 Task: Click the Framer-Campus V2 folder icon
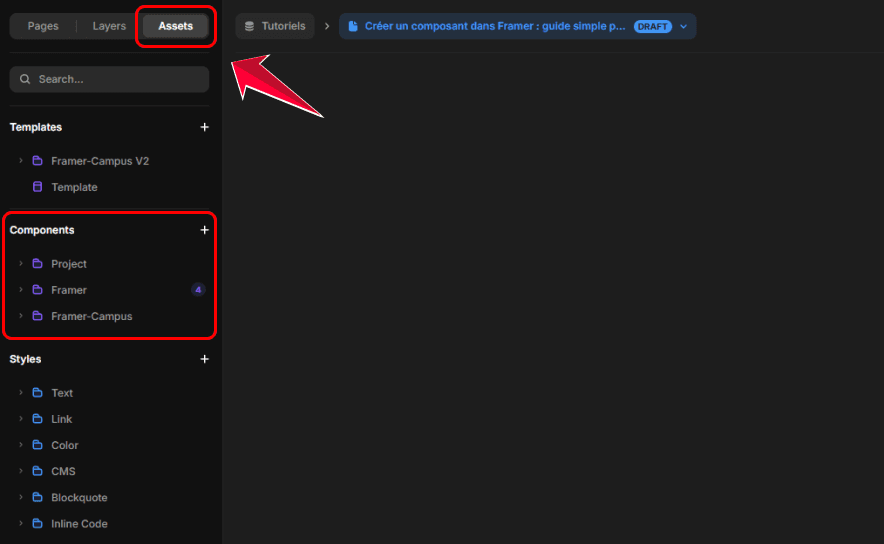pyautogui.click(x=37, y=161)
